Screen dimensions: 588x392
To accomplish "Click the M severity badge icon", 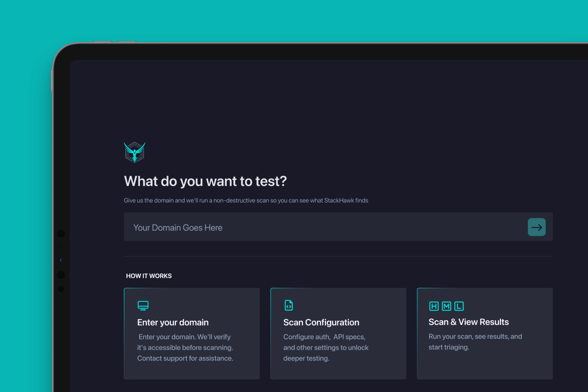I will coord(446,306).
